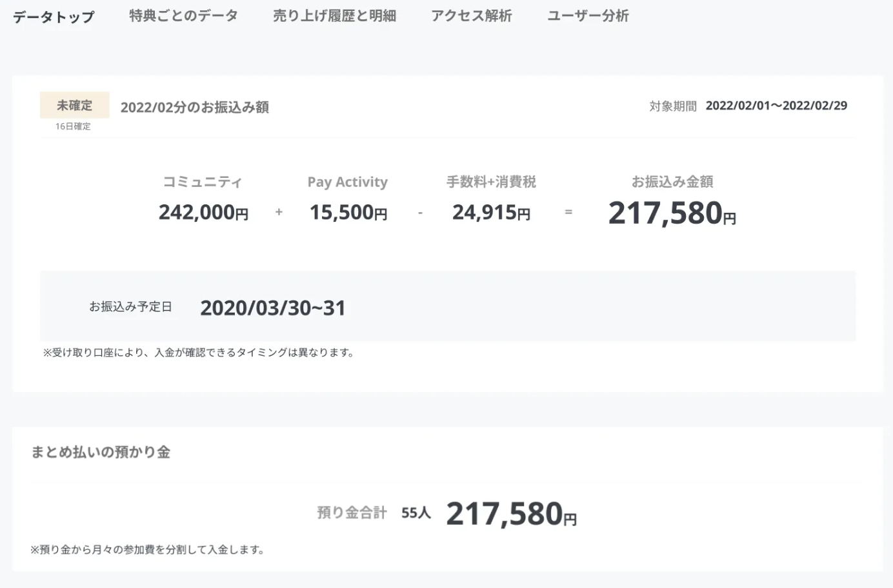Click the 手数料+消費税 label
Viewport: 893px width, 588px height.
click(491, 182)
